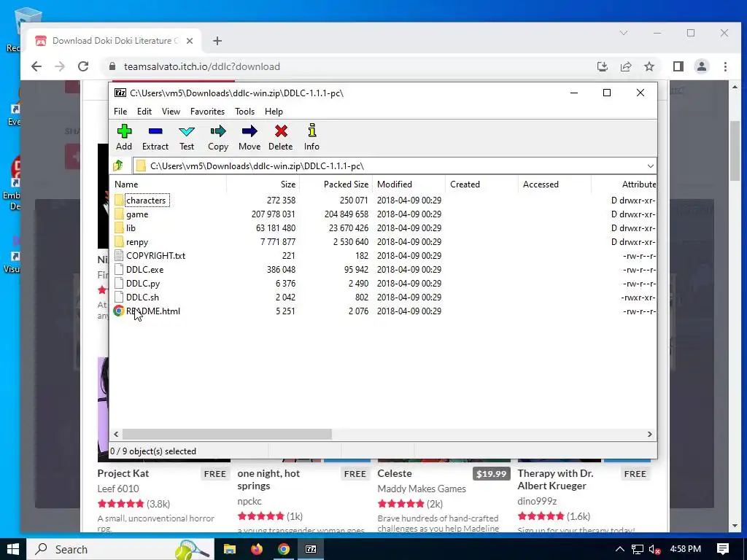Viewport: 747px width, 560px height.
Task: Click the Test archive icon
Action: click(187, 131)
